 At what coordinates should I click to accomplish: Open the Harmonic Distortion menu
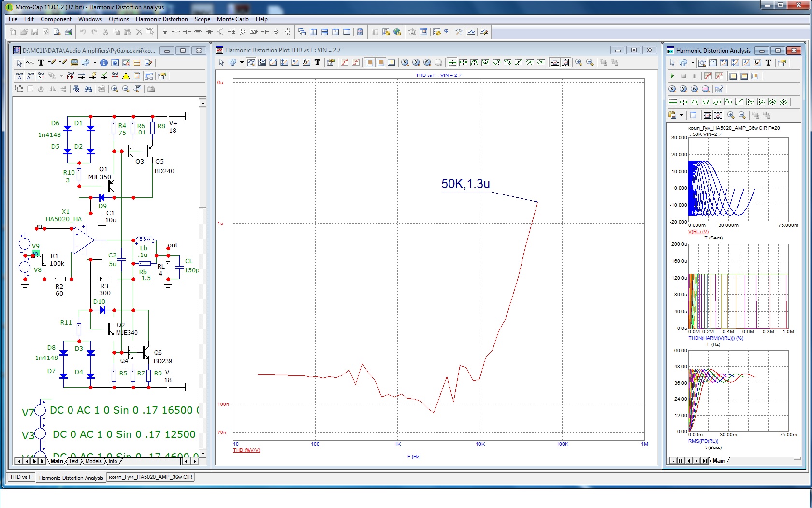[x=162, y=19]
